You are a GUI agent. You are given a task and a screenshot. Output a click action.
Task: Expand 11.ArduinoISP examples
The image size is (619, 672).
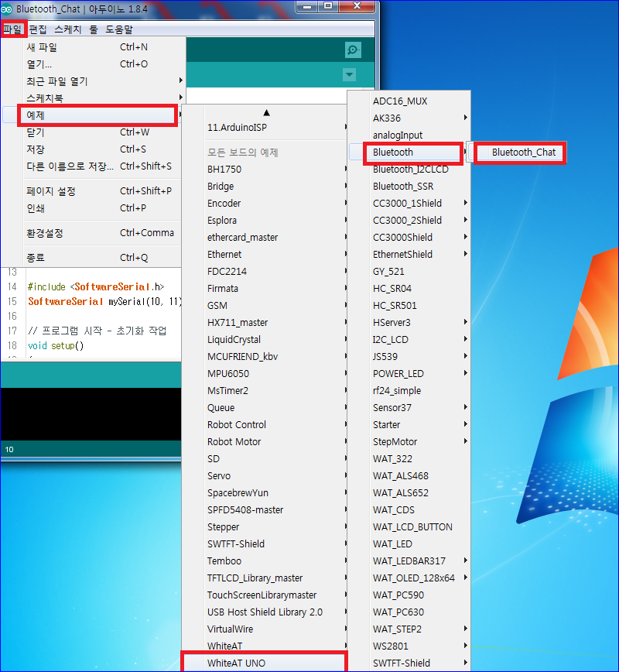[x=265, y=127]
